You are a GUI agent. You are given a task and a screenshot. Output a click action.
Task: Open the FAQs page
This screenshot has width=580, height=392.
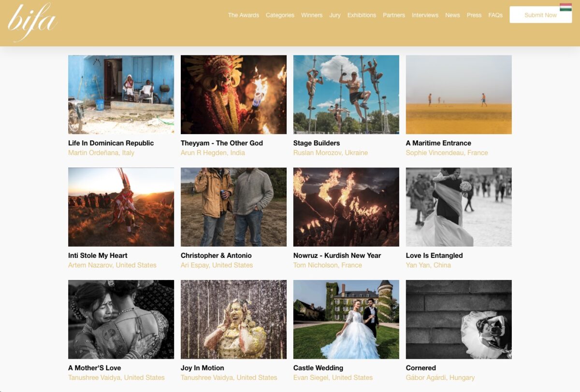[x=495, y=15]
